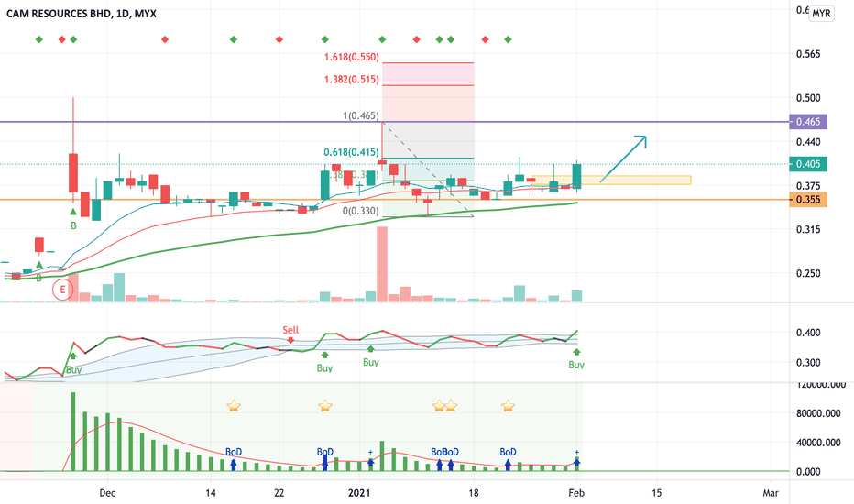This screenshot has height=504, width=854.
Task: Click the blue plus marker above Feb
Action: point(576,453)
